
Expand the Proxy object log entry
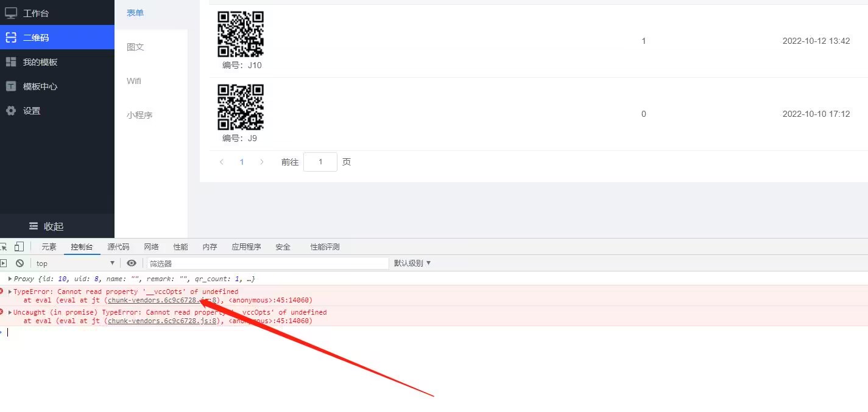point(10,279)
